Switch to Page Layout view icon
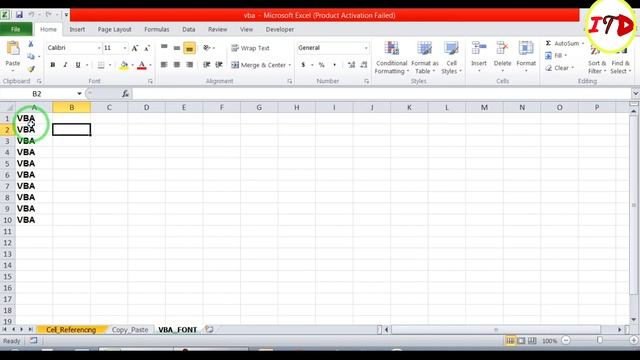The height and width of the screenshot is (360, 640). pyautogui.click(x=521, y=340)
